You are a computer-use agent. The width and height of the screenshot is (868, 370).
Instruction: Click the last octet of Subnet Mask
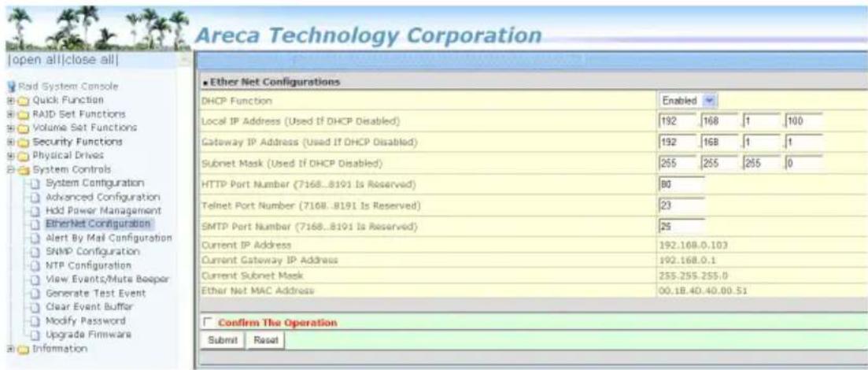(x=803, y=164)
